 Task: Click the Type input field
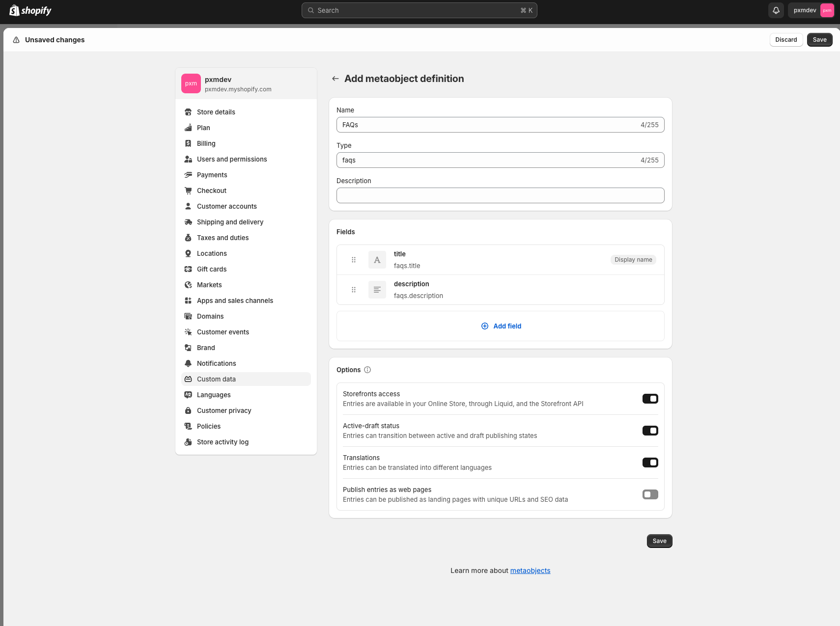[501, 160]
